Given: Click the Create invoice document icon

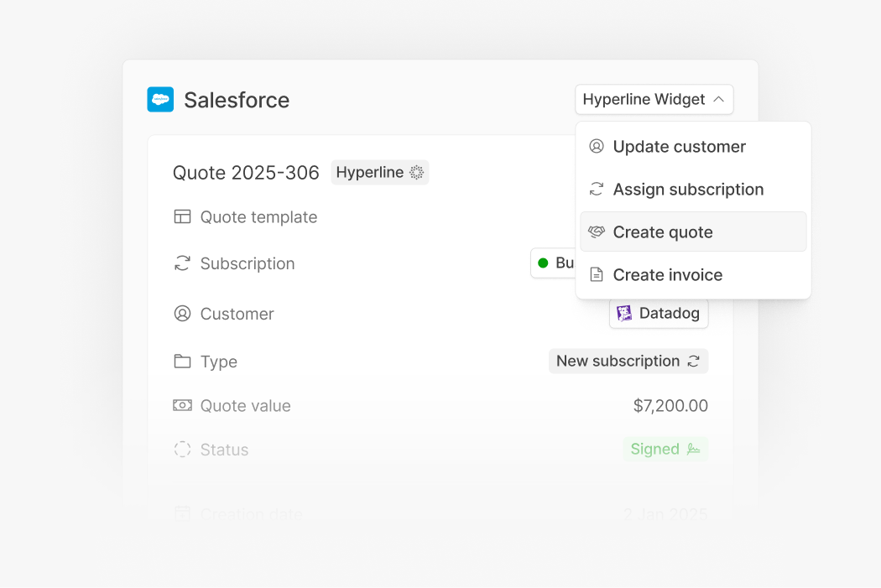Looking at the screenshot, I should pyautogui.click(x=597, y=275).
